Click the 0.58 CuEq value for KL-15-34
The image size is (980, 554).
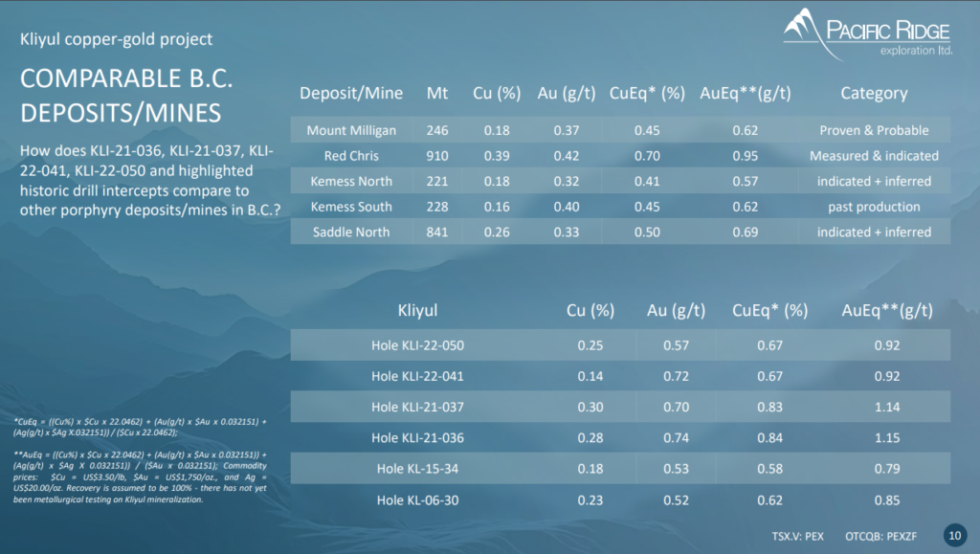click(769, 469)
